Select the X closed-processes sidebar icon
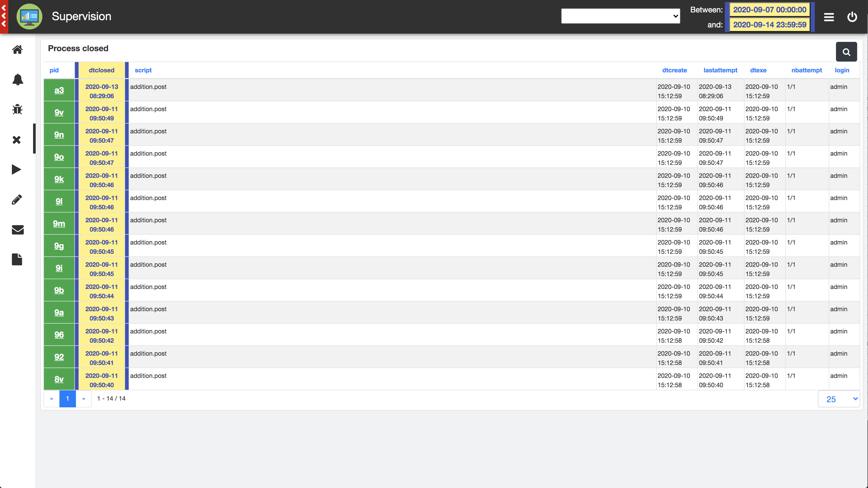Screen dimensions: 868x488 click(17, 140)
